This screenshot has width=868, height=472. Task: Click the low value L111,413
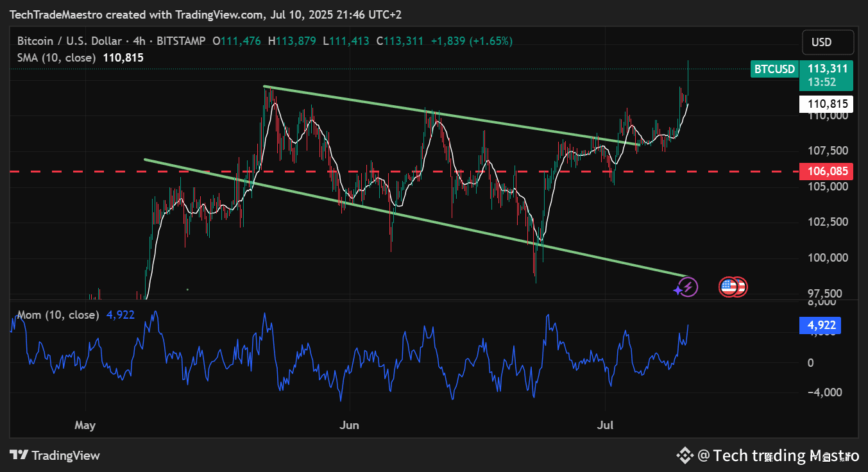pos(346,41)
